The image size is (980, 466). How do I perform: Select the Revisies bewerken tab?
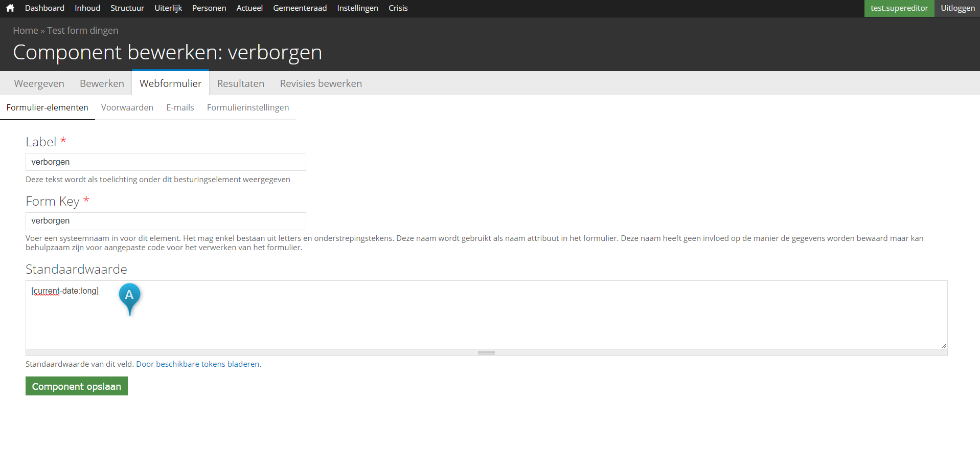click(321, 83)
